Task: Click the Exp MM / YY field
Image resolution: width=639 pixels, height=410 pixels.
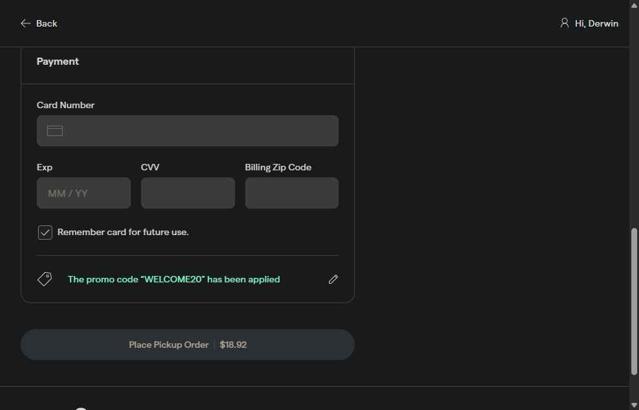Action: [x=84, y=193]
